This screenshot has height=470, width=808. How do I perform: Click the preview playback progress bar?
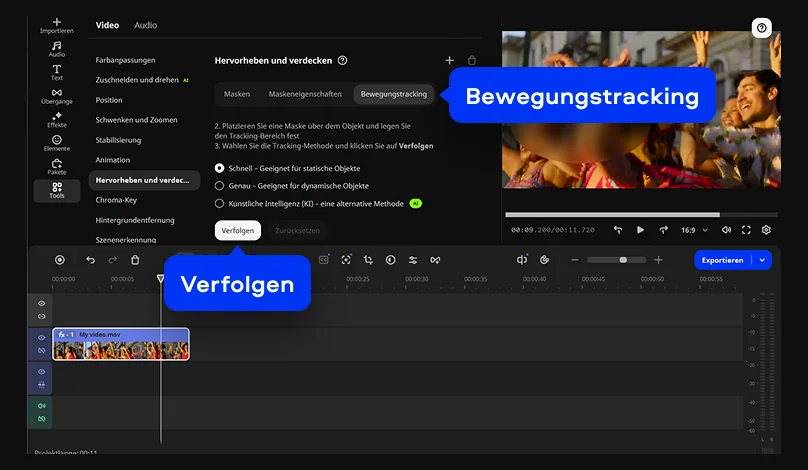(x=642, y=215)
